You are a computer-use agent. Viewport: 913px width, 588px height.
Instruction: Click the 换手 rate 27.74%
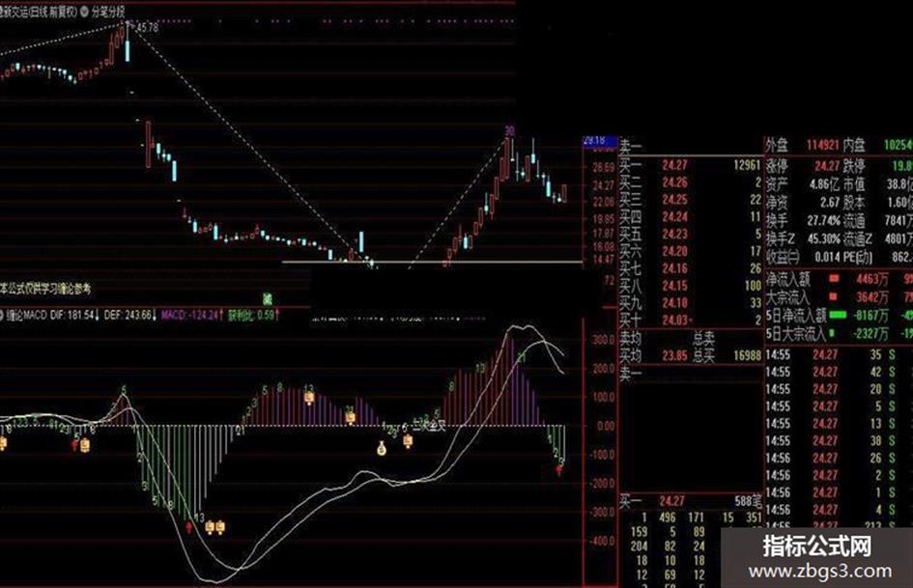pos(823,221)
